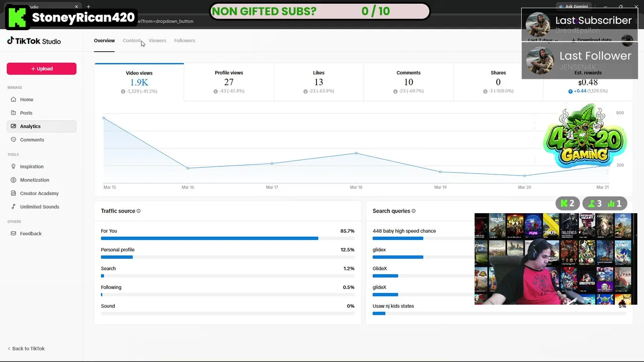Select the Overview tab
This screenshot has width=644, height=362.
pyautogui.click(x=104, y=41)
